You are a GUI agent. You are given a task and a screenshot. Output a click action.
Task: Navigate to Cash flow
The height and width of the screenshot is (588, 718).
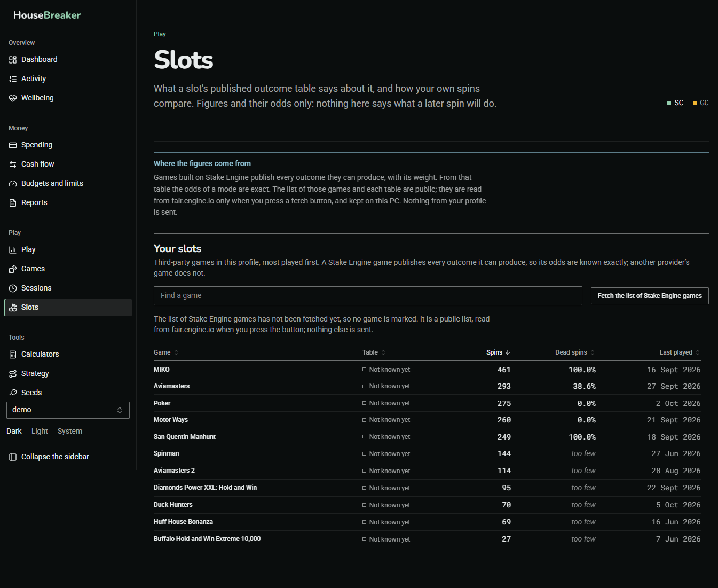68,164
